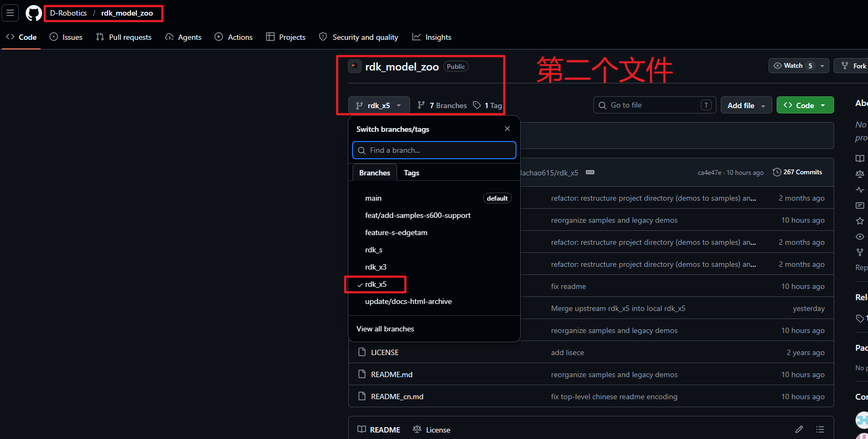Open the Pull requests tab
The height and width of the screenshot is (439, 868).
[124, 37]
